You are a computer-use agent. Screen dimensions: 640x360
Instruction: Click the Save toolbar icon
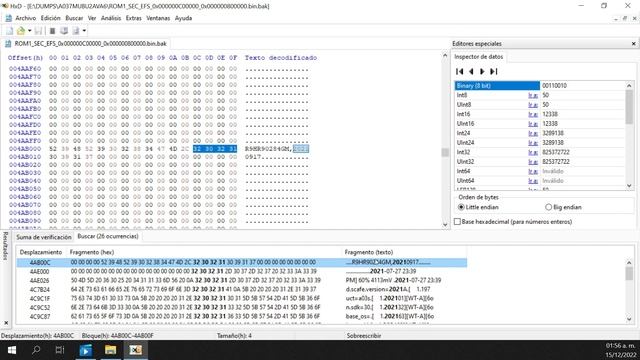[38, 31]
